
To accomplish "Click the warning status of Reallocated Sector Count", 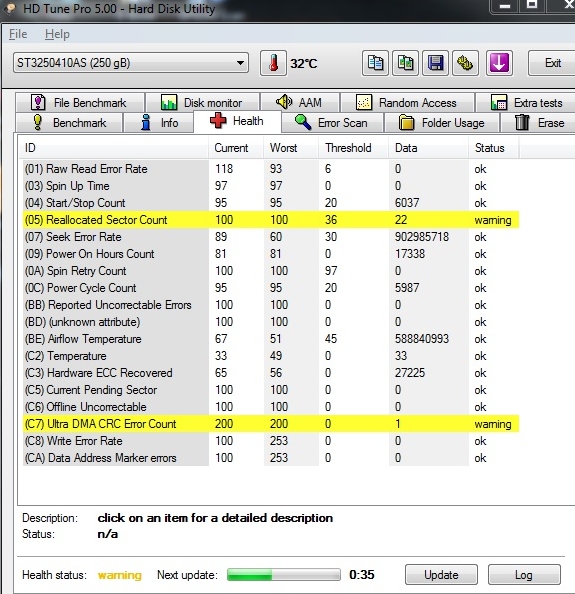I will click(493, 220).
